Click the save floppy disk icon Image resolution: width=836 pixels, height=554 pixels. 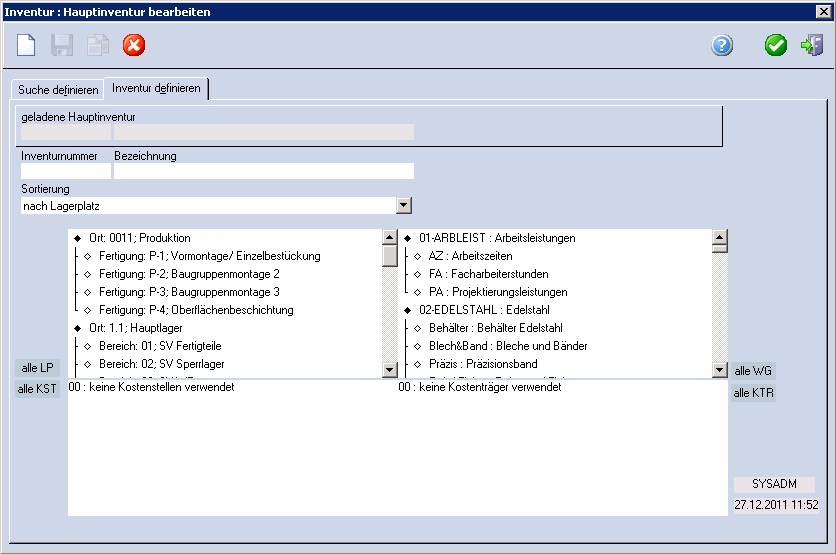click(62, 45)
